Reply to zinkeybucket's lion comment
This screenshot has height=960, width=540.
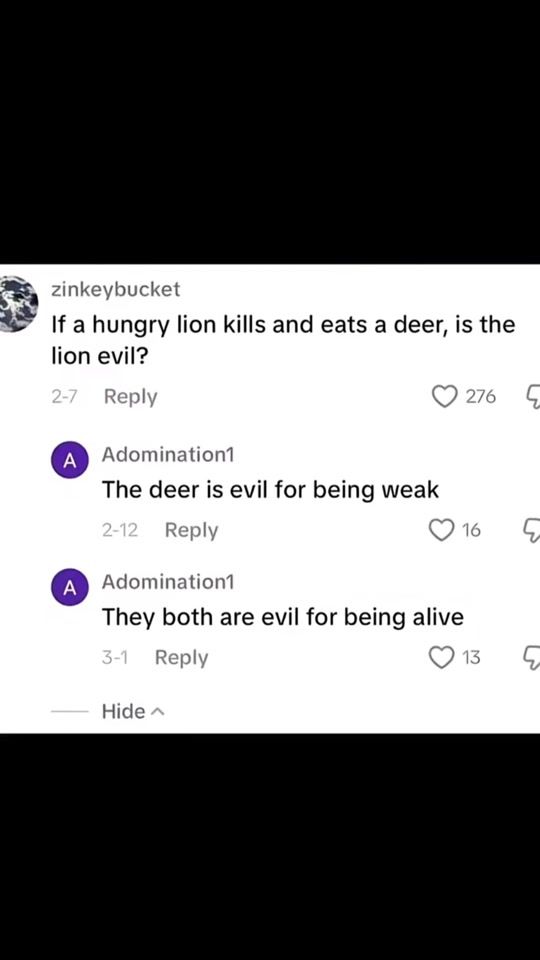[x=130, y=397]
